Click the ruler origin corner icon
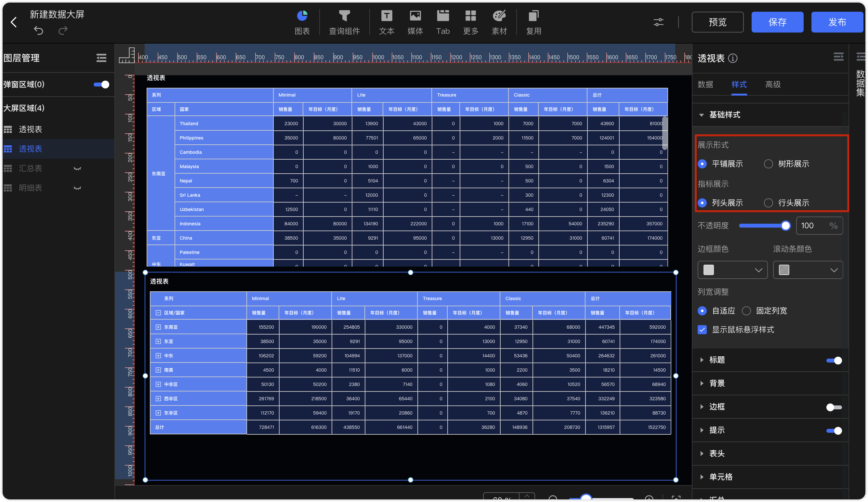 (x=127, y=55)
